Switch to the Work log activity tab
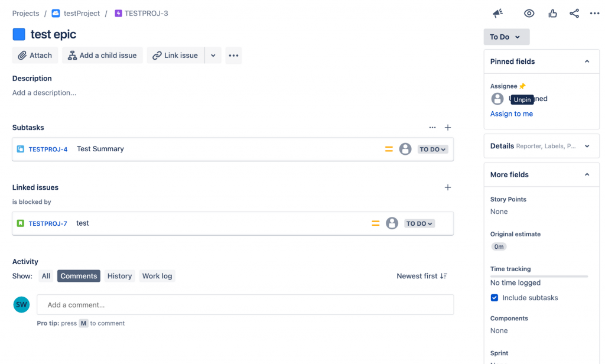This screenshot has width=605, height=364. coord(157,276)
